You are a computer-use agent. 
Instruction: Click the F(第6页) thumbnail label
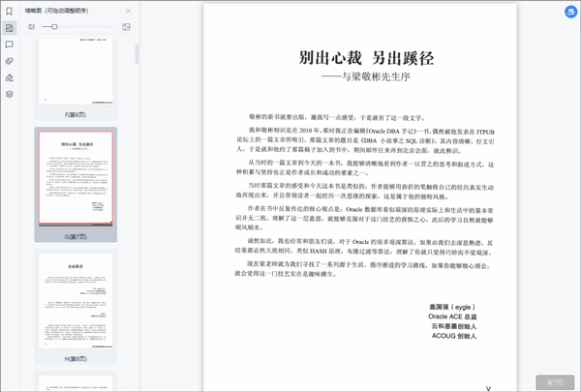pyautogui.click(x=76, y=115)
